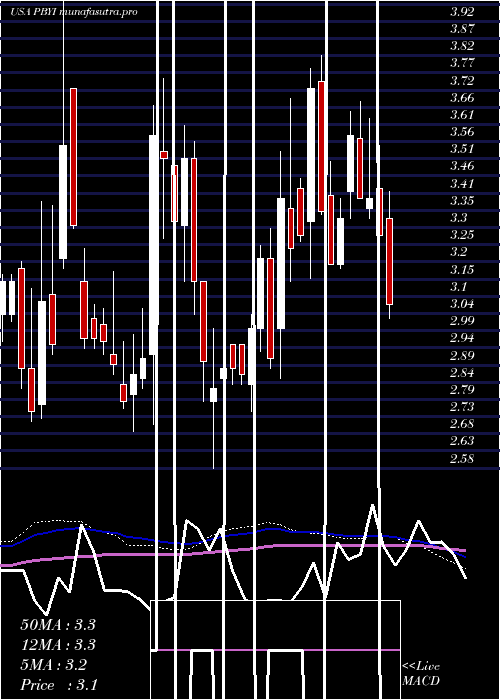
Task: Select the 3.51 price level label
Action: [462, 149]
